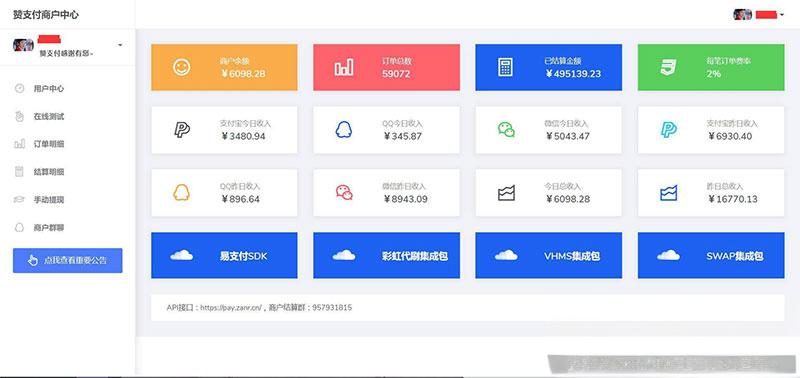Viewport: 800px width, 378px height.
Task: Click the blue area-chart icon for 昨日总收入
Action: pyautogui.click(x=668, y=193)
